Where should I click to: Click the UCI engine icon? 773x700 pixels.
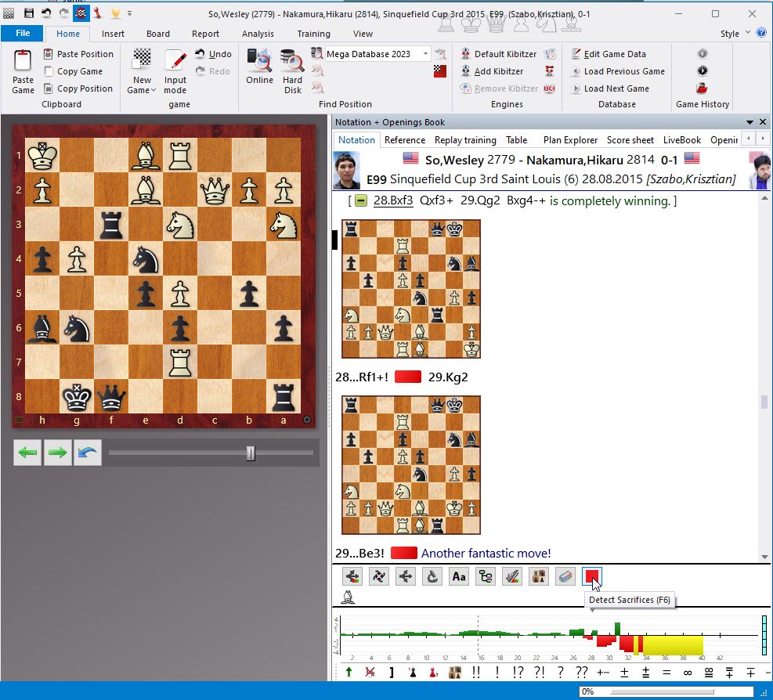click(548, 88)
